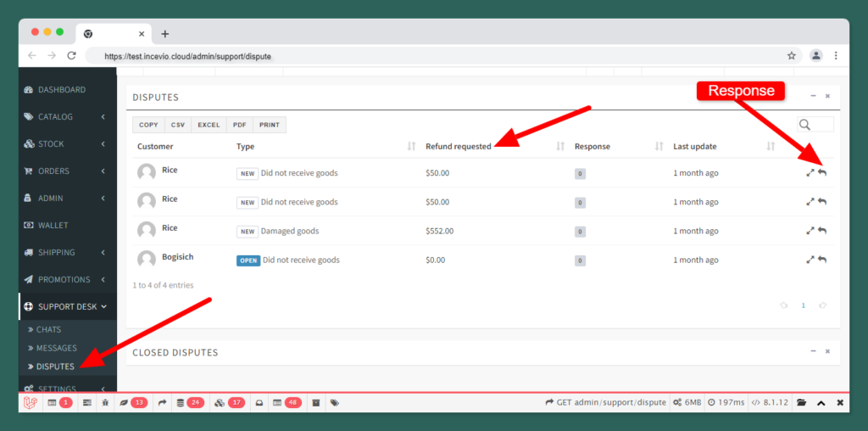Viewport: 868px width, 431px height.
Task: Open the Chats submenu item
Action: 48,329
